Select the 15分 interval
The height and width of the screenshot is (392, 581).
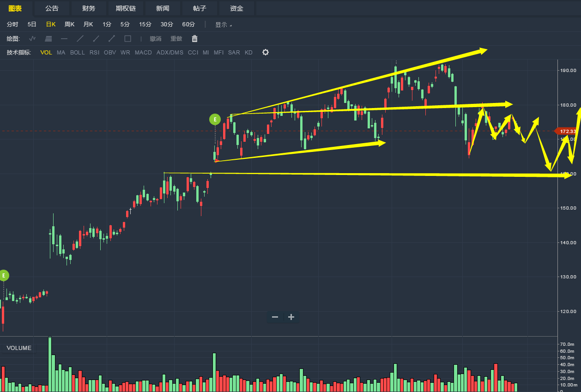[x=145, y=24]
